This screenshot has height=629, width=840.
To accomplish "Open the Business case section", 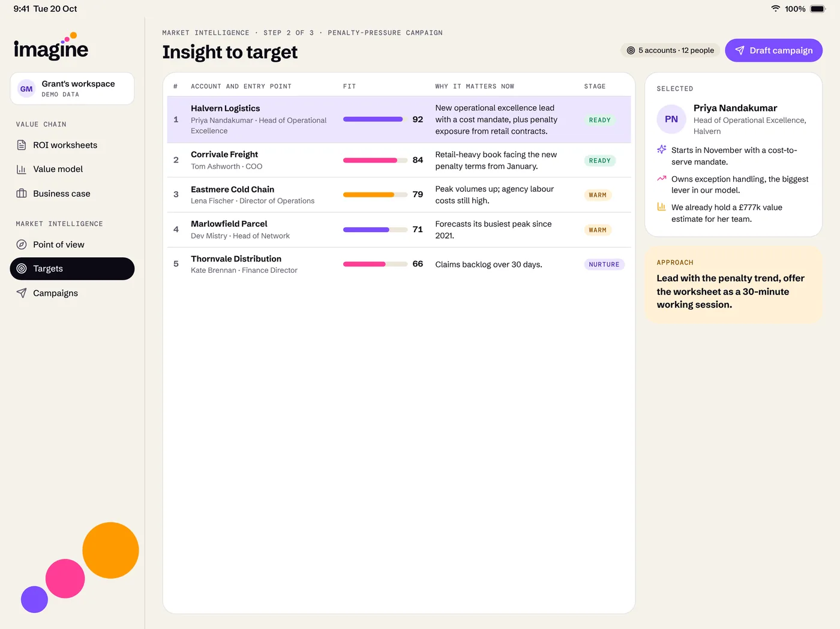I will point(72,194).
